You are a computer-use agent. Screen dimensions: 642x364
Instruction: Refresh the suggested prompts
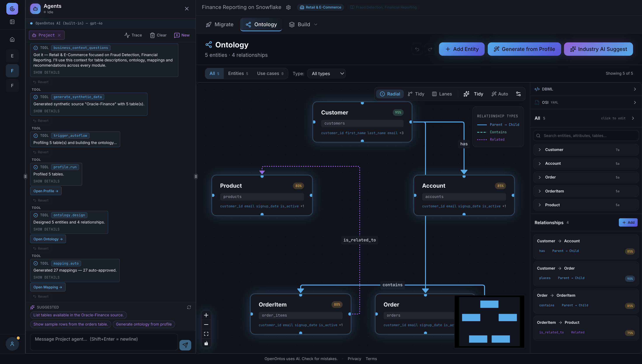(189, 307)
